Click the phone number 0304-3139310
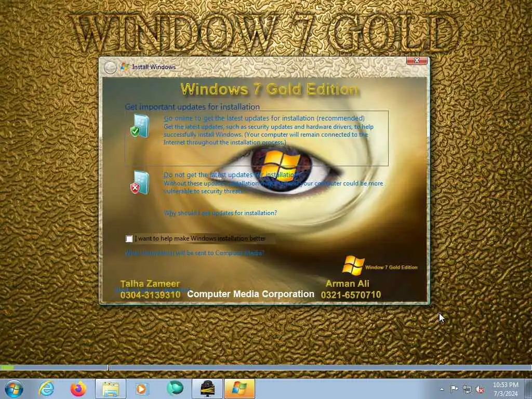The image size is (532, 399). pyautogui.click(x=150, y=295)
